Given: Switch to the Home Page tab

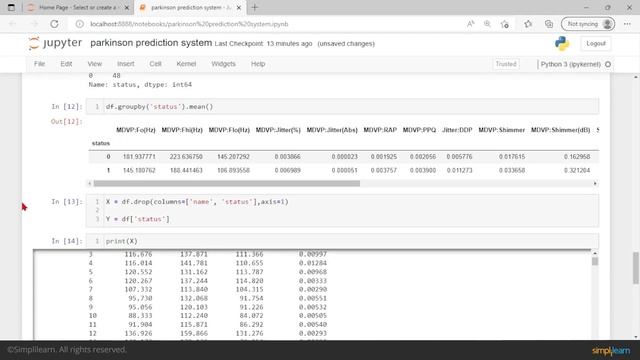Looking at the screenshot, I should point(78,8).
